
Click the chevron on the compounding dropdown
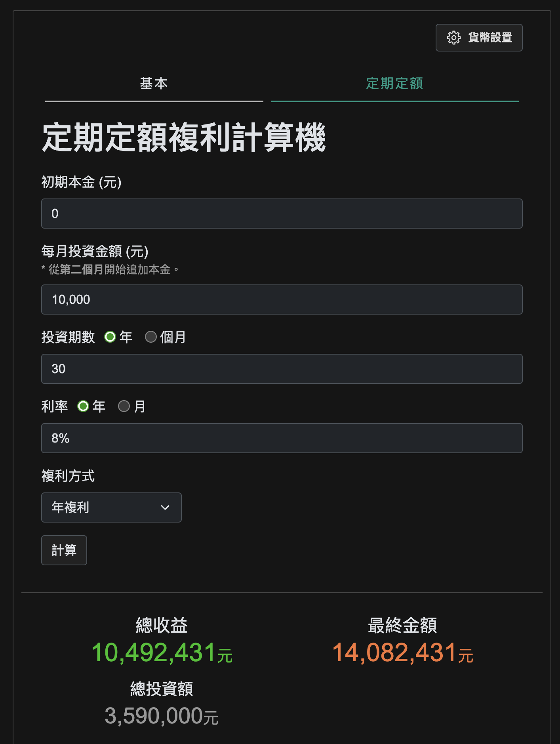pos(165,507)
